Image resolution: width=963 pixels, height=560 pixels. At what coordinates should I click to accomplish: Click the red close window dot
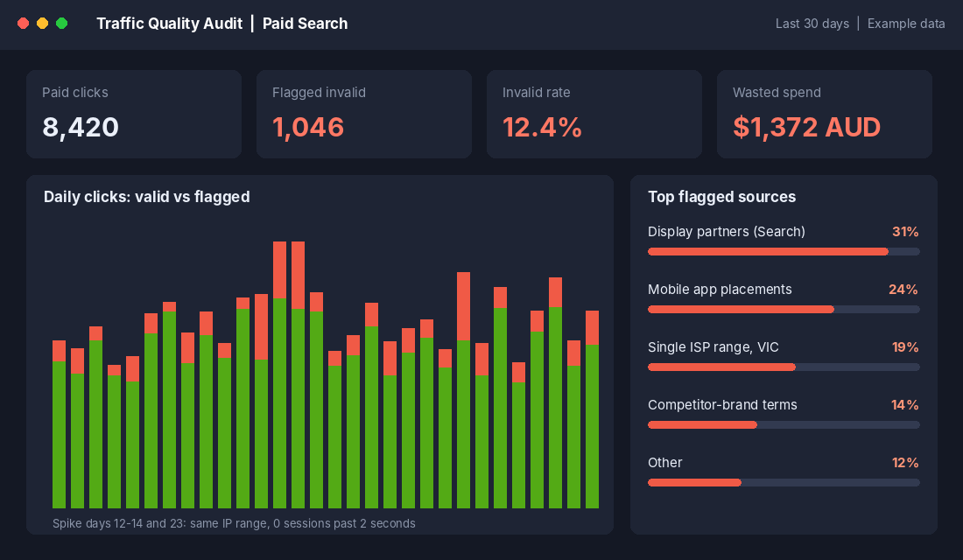[24, 24]
